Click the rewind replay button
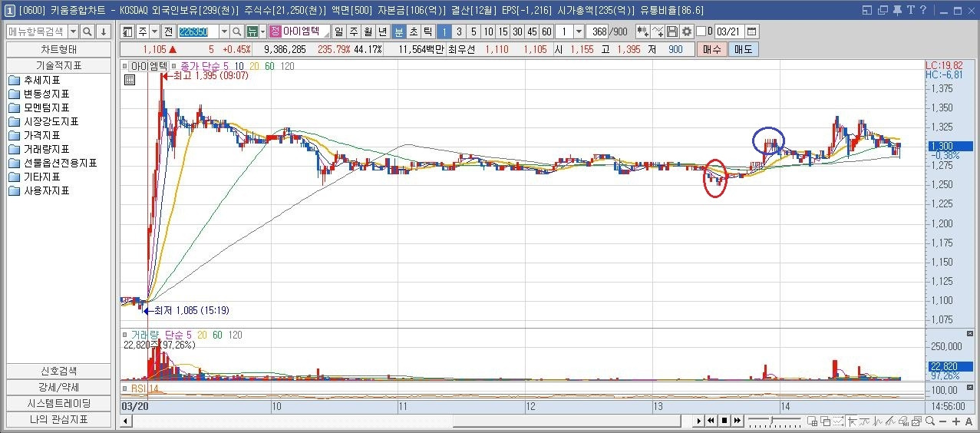Screen dimensions: 980x433 [x=711, y=421]
